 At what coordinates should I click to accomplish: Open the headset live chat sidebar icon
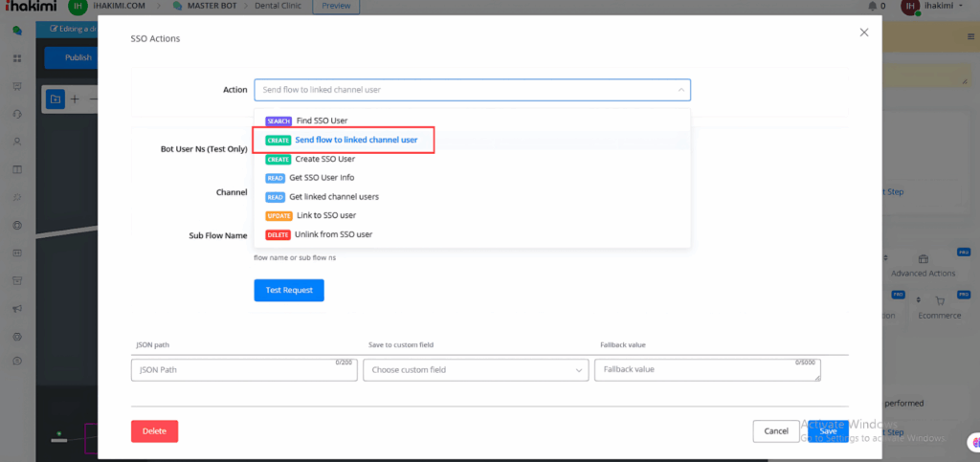17,114
